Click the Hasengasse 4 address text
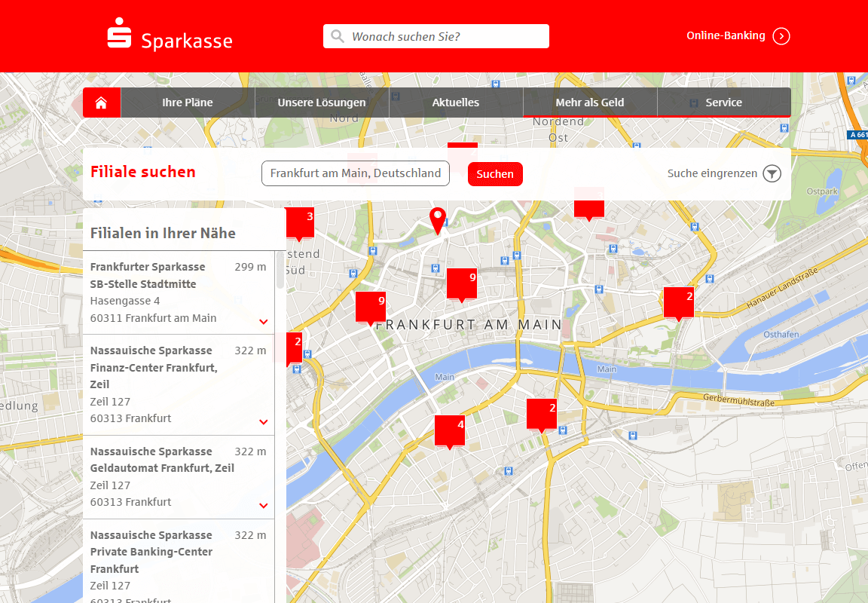 coord(125,301)
